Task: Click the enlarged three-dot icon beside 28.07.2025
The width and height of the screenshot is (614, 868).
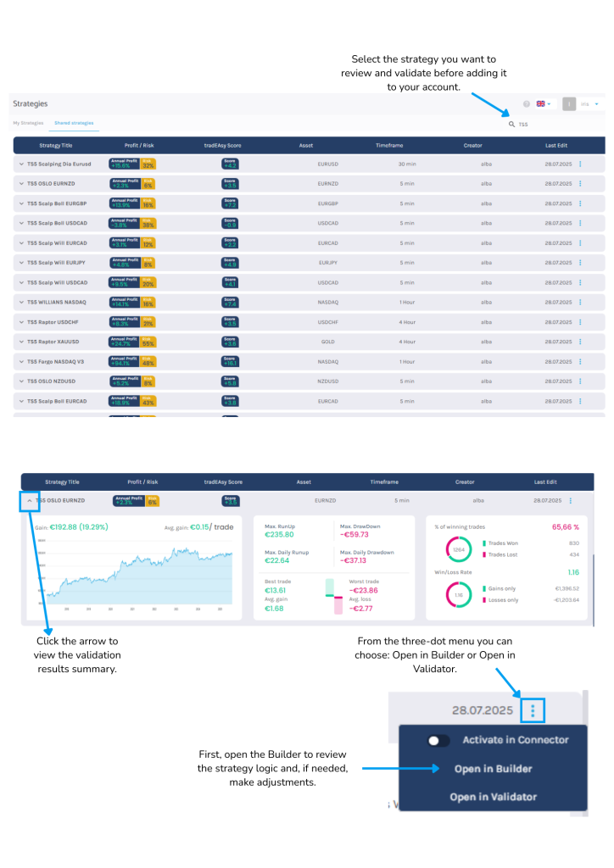Action: (x=533, y=709)
